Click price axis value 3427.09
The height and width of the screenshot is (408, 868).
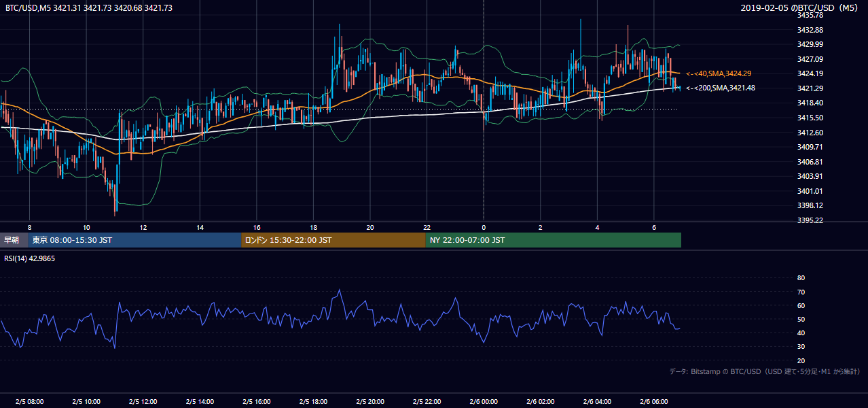810,59
